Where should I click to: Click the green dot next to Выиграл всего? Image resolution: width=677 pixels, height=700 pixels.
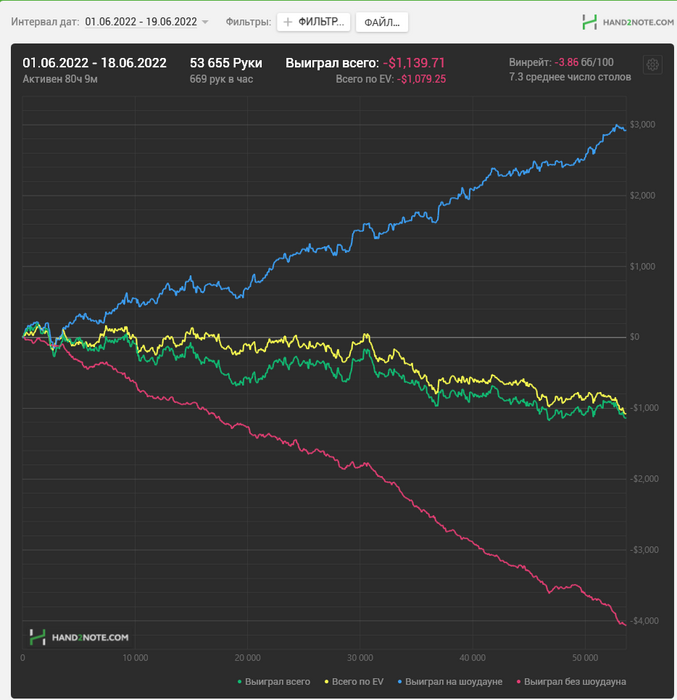click(240, 682)
